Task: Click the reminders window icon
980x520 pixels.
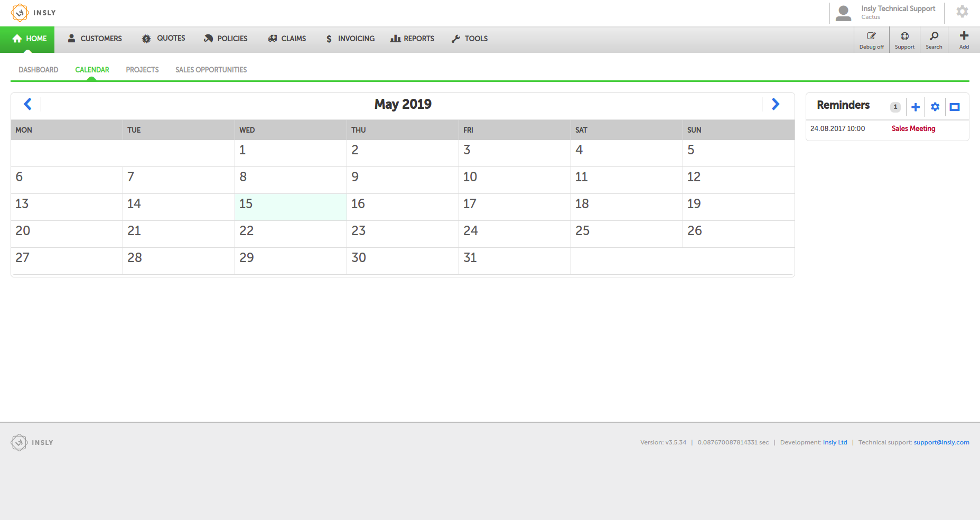Action: pyautogui.click(x=955, y=107)
